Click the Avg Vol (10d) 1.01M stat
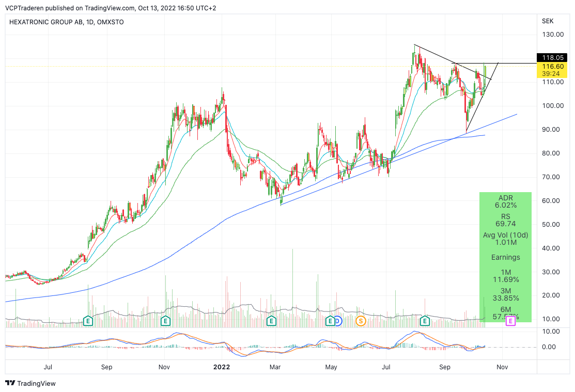The image size is (575, 392). [506, 239]
